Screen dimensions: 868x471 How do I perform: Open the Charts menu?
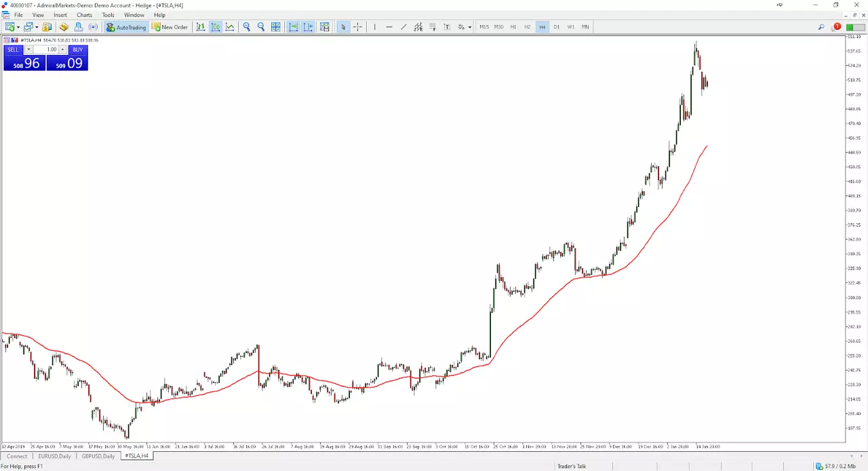85,15
